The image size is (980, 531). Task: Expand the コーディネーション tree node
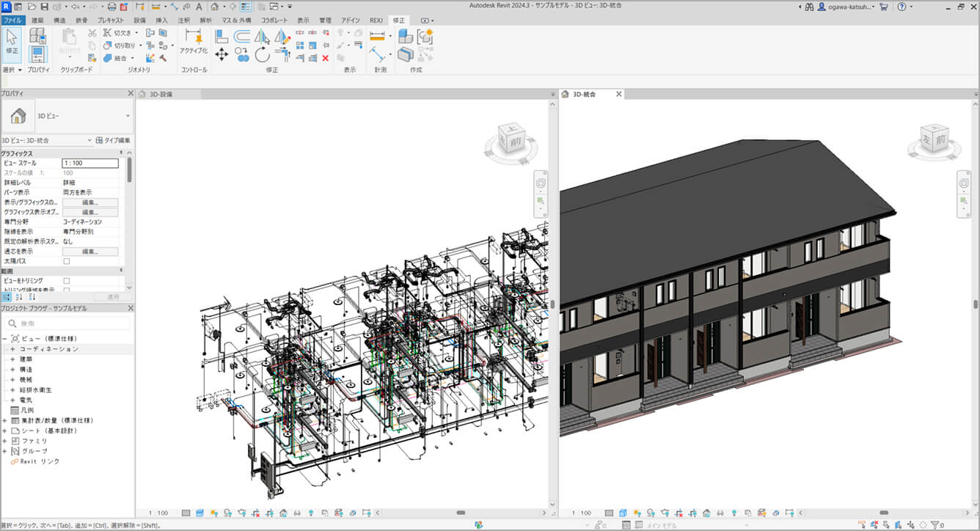pos(12,349)
